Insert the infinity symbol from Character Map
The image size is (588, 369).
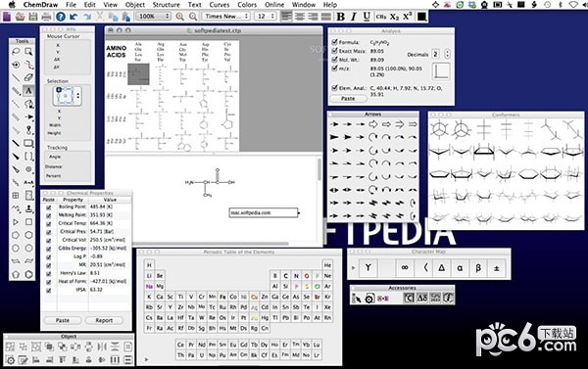[405, 267]
